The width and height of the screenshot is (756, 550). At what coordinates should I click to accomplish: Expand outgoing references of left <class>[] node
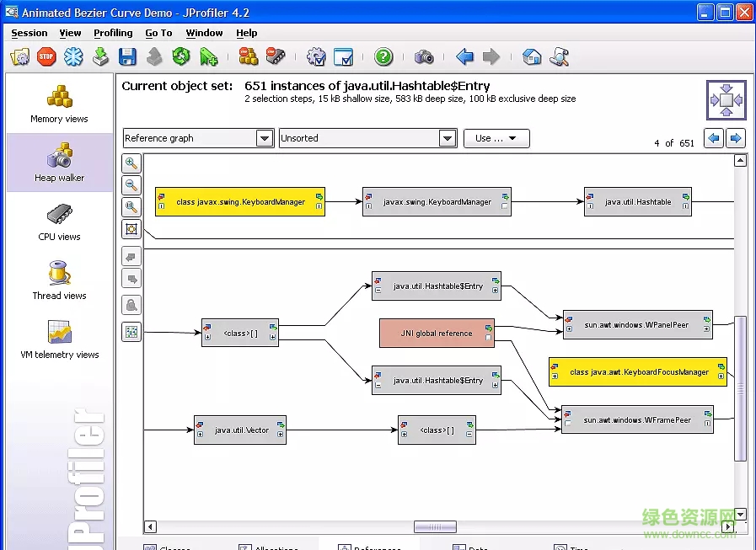[x=271, y=338]
